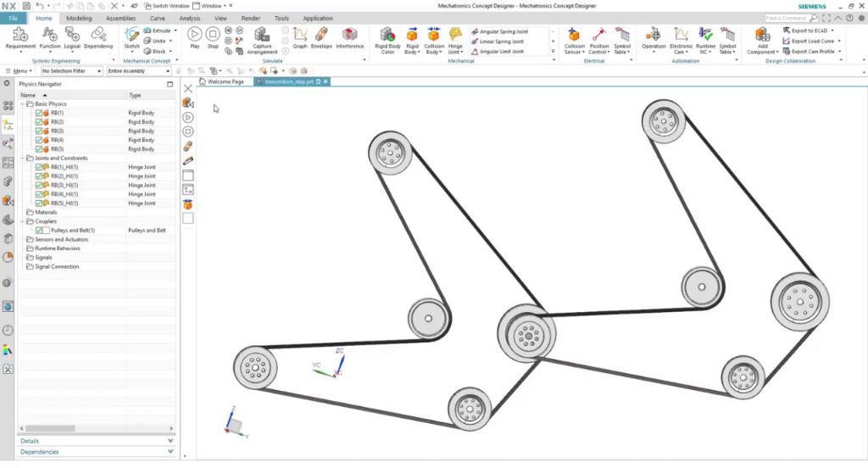This screenshot has height=468, width=868.
Task: Open Switch Window button
Action: [x=167, y=6]
